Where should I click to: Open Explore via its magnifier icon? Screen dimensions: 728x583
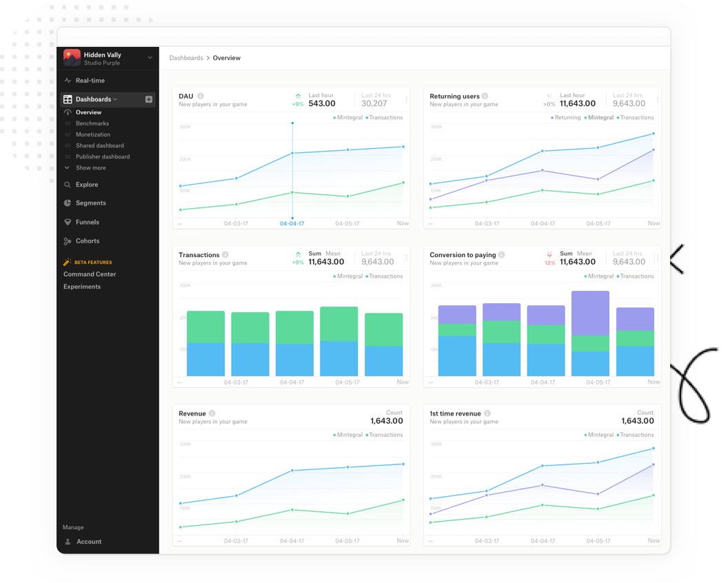pyautogui.click(x=68, y=185)
